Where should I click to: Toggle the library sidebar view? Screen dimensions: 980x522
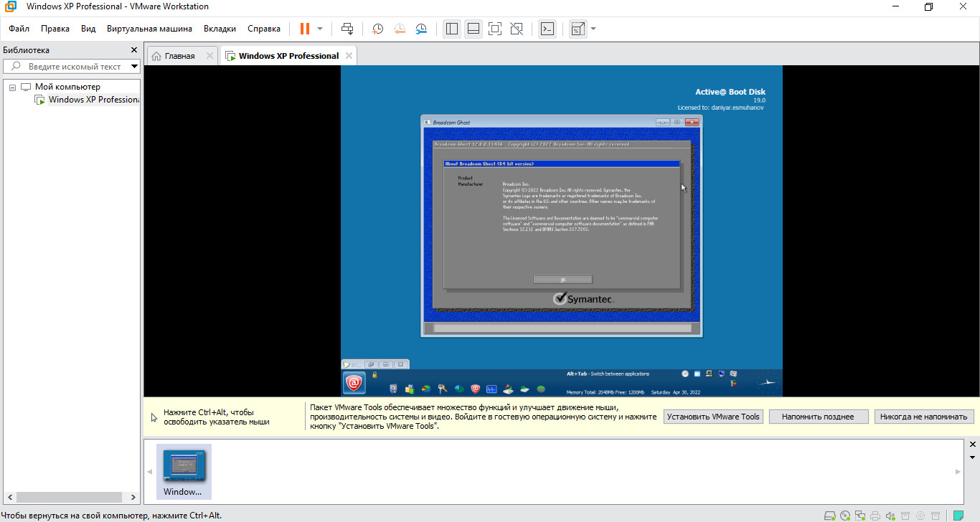point(451,29)
